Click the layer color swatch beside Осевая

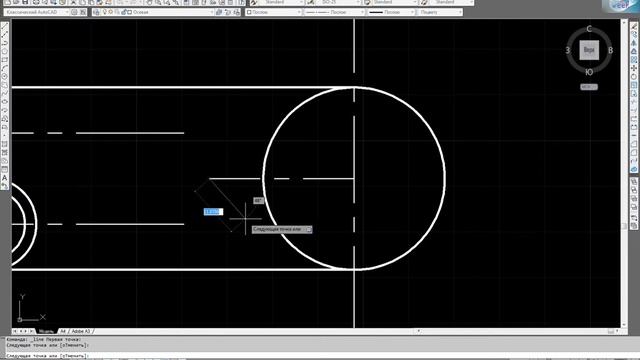(129, 12)
